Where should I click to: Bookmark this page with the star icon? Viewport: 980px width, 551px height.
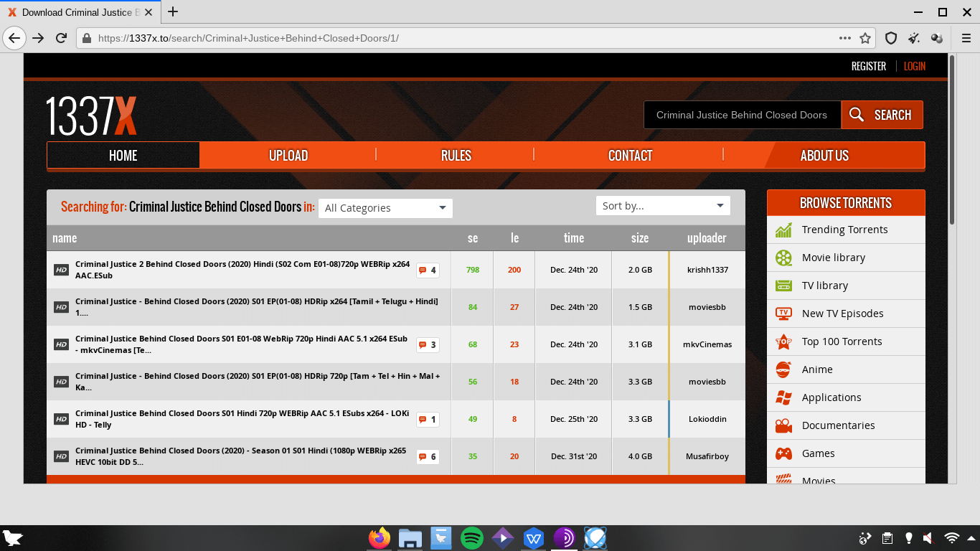pyautogui.click(x=865, y=38)
